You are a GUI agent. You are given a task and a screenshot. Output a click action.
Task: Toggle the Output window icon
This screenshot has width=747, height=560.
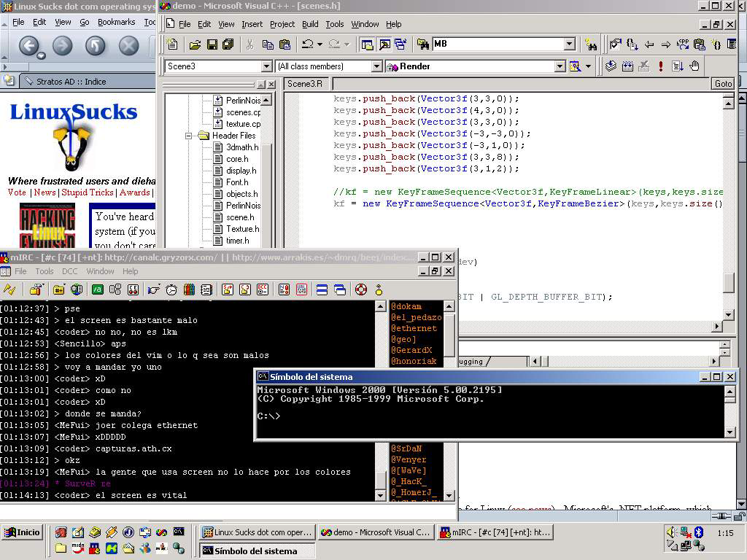point(384,44)
